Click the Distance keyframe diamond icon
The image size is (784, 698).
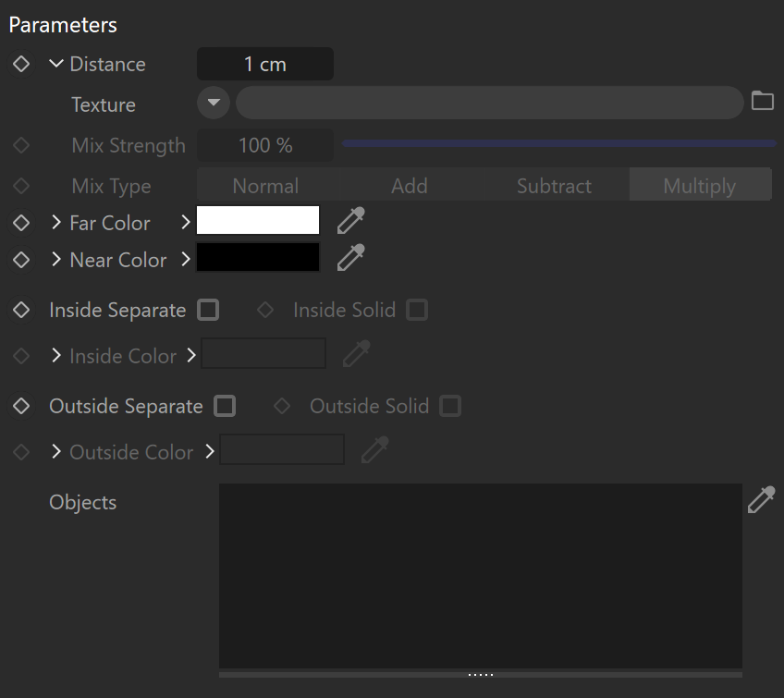coord(21,64)
